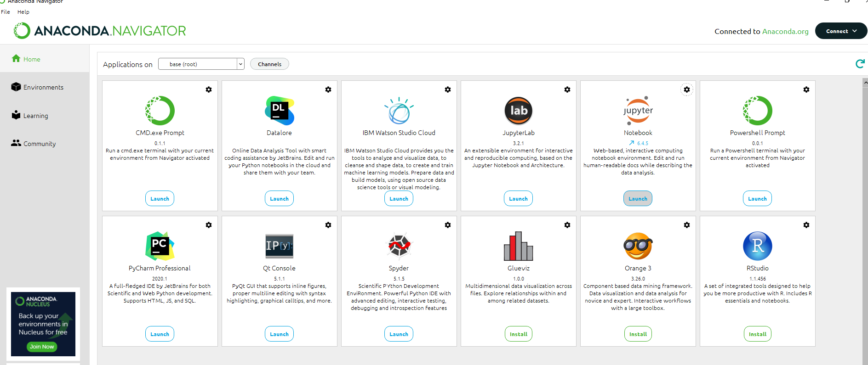
Task: Click the CMD.exe Prompt application logo
Action: tap(160, 111)
